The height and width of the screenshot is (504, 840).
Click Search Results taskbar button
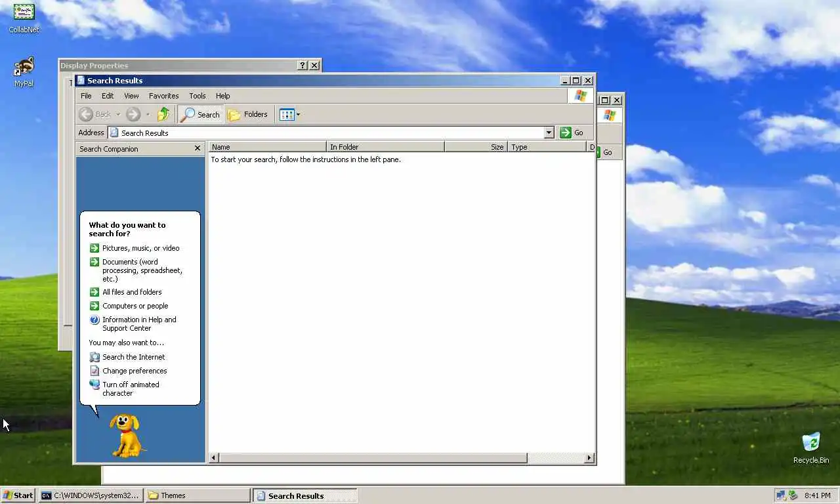(x=305, y=495)
